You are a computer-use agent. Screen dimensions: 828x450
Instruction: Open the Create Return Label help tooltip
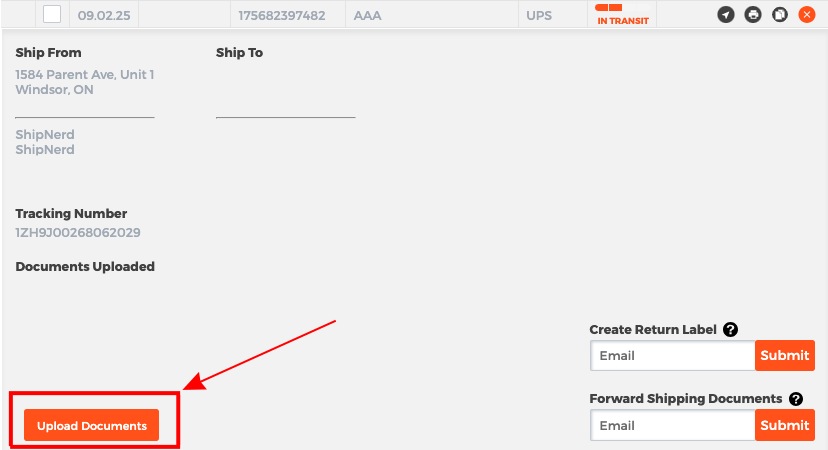point(731,329)
